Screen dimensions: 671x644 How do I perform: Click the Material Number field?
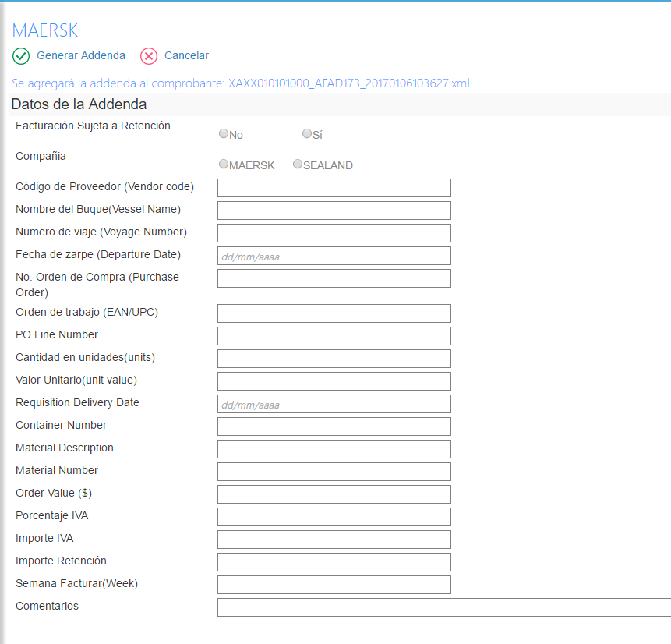[334, 472]
